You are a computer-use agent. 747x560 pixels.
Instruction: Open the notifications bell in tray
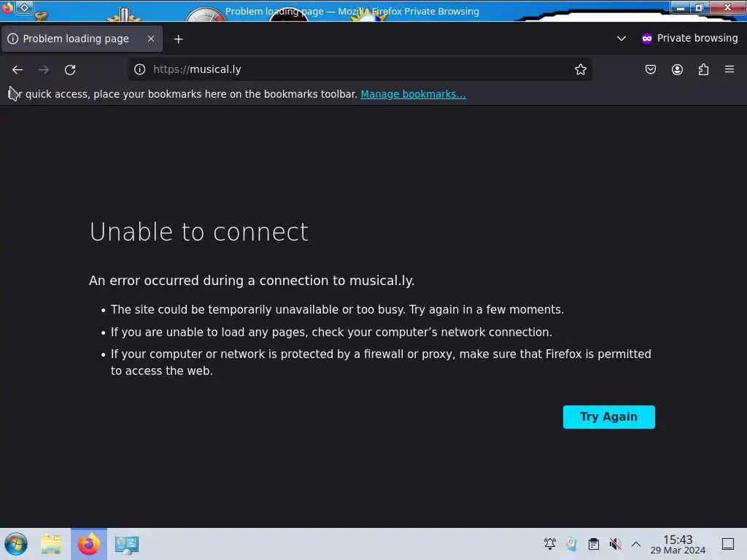pos(550,544)
